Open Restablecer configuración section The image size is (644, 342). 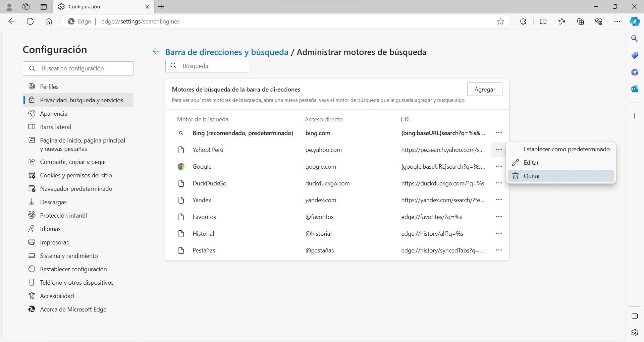tap(78, 269)
